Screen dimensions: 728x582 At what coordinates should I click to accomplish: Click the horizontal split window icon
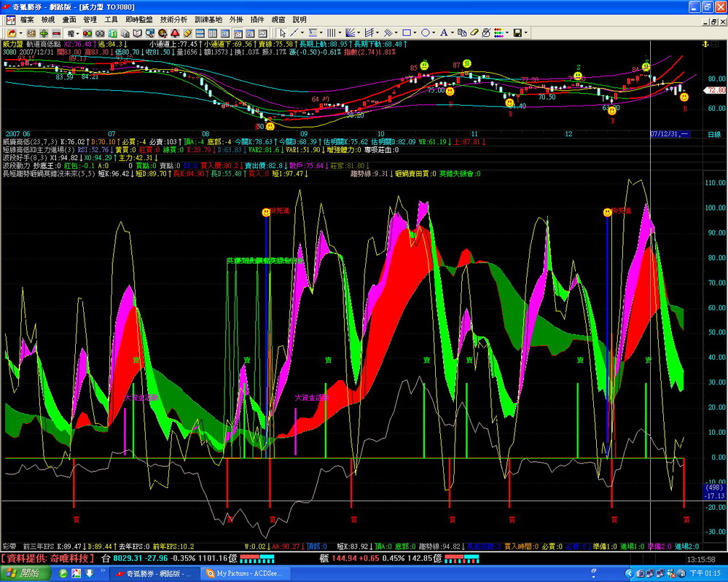point(200,33)
